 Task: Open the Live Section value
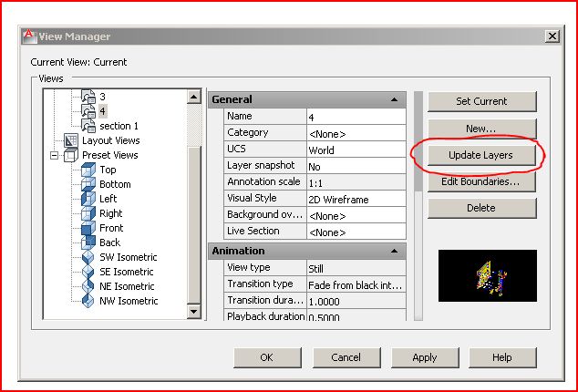coord(356,232)
